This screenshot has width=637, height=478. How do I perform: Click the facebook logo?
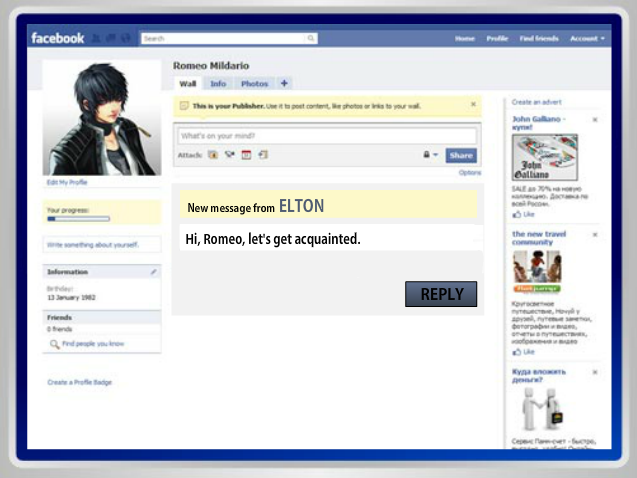click(x=58, y=38)
